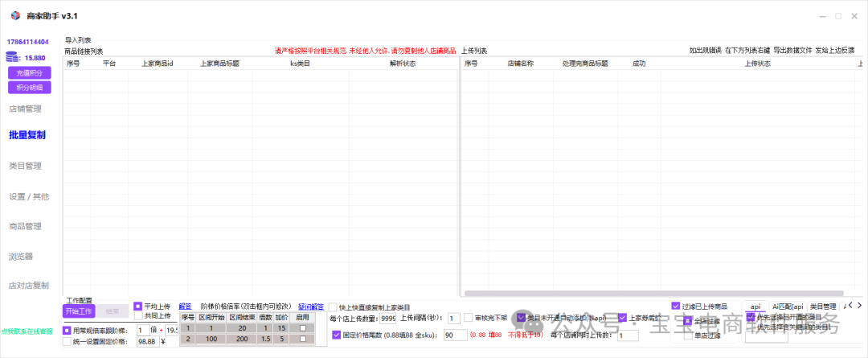Screen dimensions: 868x358
Task: Toggle 固定价格尾数 checkbox
Action: click(337, 335)
